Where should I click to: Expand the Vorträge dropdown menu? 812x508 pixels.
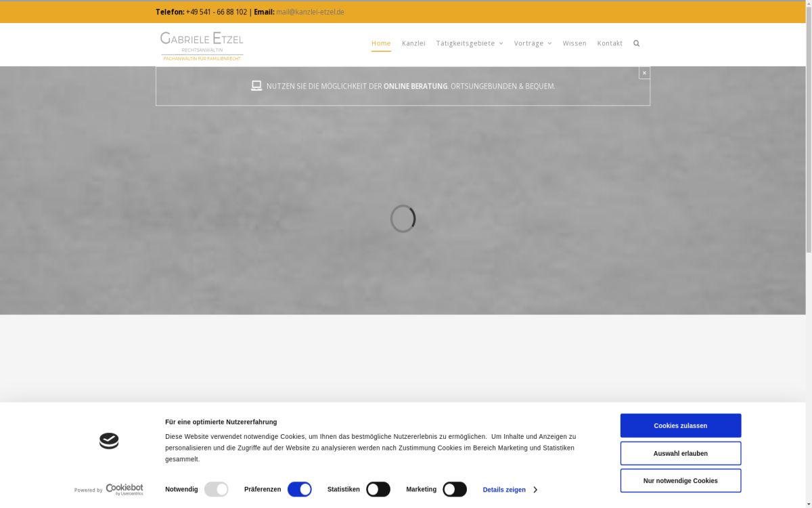533,43
